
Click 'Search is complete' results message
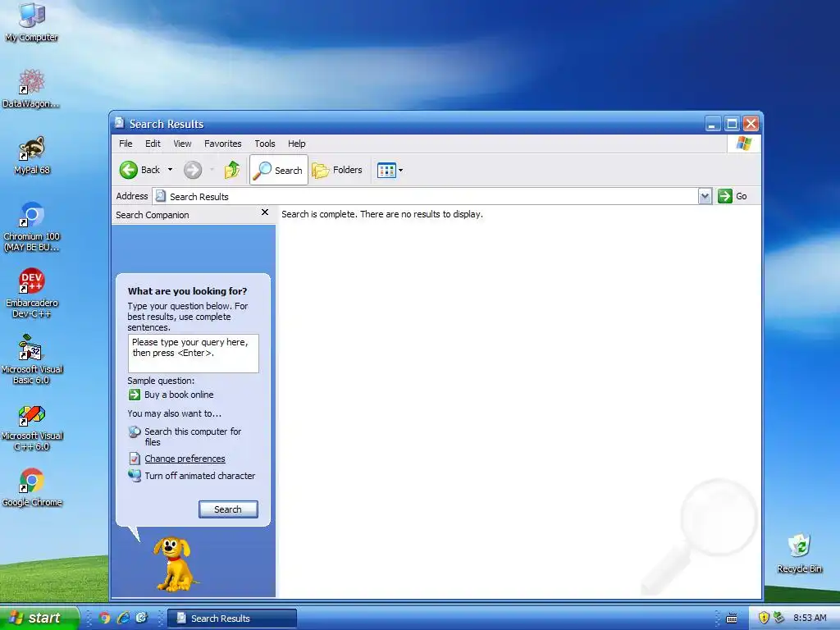point(382,214)
